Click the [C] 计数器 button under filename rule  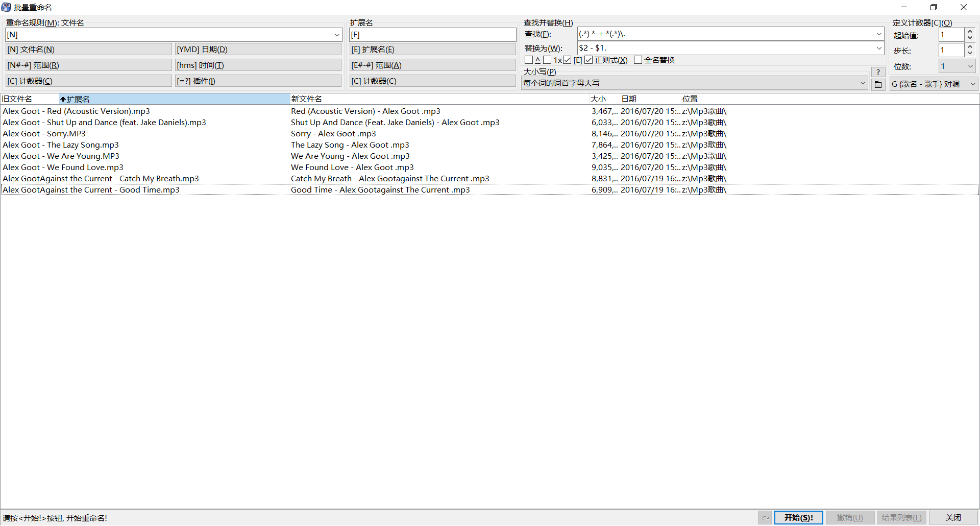coord(89,81)
